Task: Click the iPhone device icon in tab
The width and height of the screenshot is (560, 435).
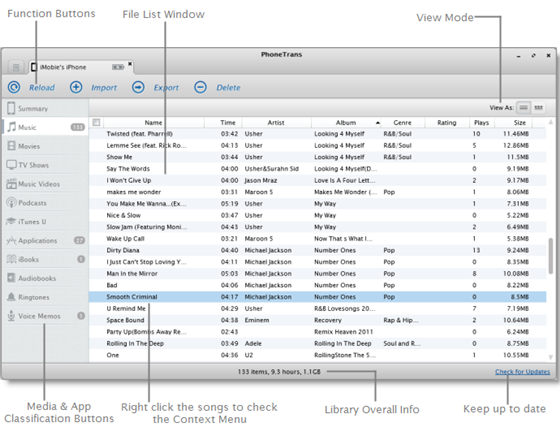Action: pyautogui.click(x=34, y=67)
